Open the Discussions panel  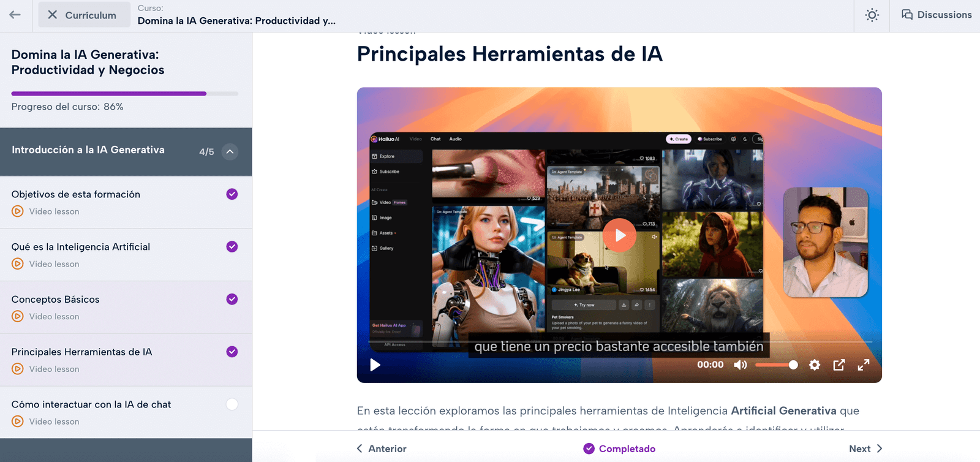pyautogui.click(x=936, y=15)
